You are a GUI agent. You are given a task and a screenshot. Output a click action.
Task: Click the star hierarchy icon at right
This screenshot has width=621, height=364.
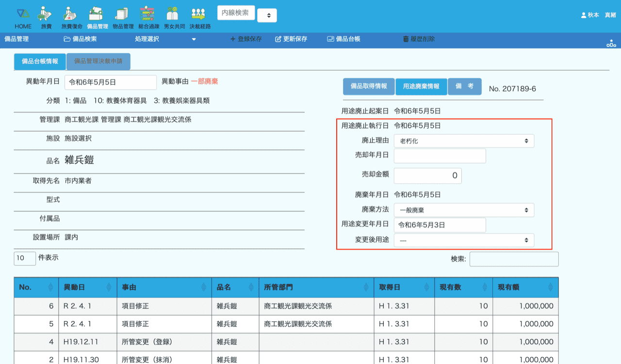611,44
